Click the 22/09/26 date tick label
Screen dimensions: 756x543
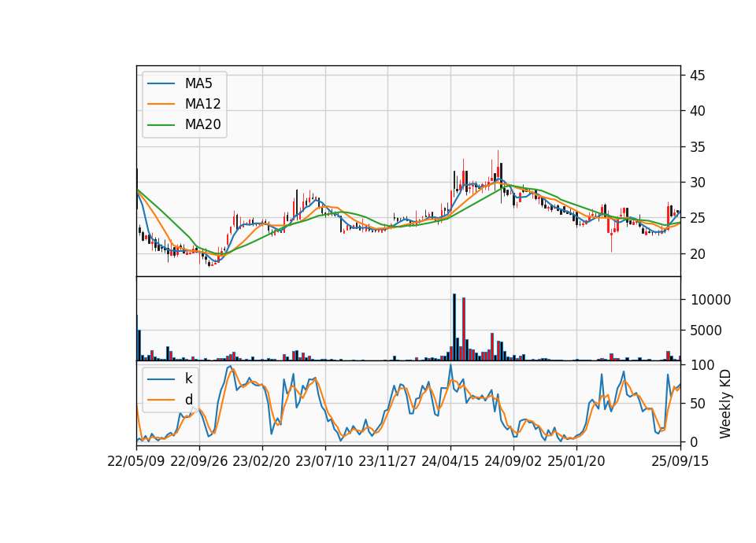point(199,461)
